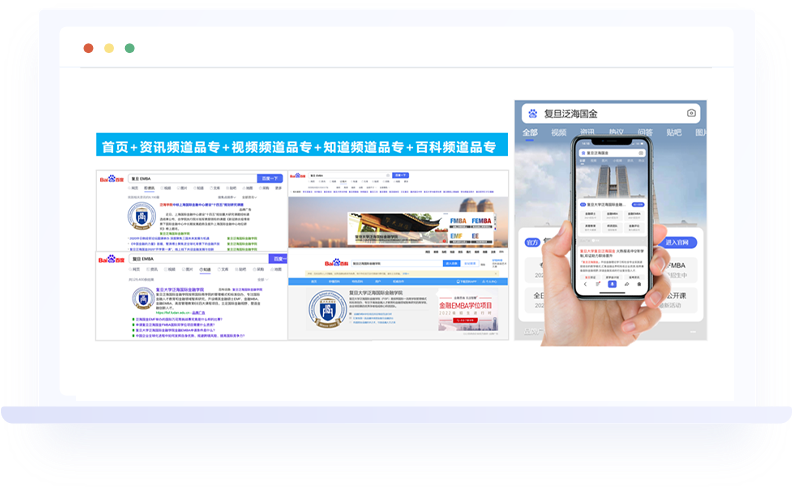The image size is (794, 491).
Task: Switch to the 问答 tab on the mobile page
Action: [645, 133]
